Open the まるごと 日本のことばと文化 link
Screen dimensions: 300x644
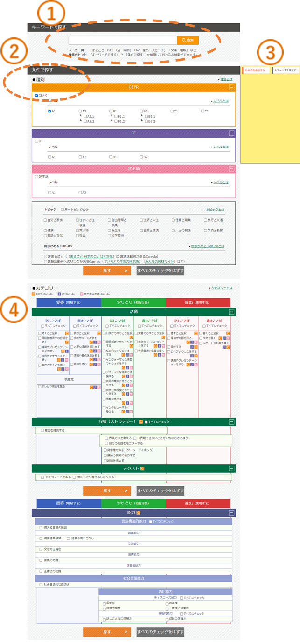[91, 256]
